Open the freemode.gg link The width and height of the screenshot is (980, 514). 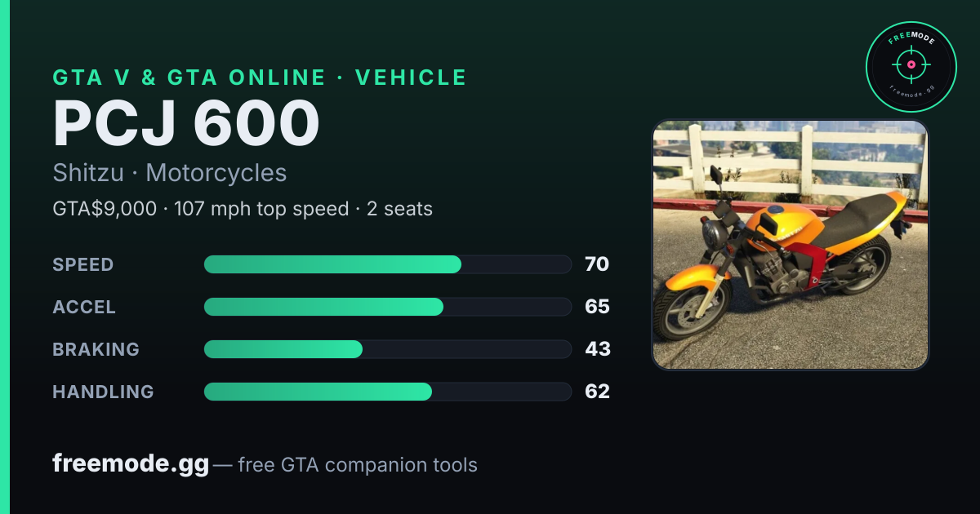pos(131,464)
